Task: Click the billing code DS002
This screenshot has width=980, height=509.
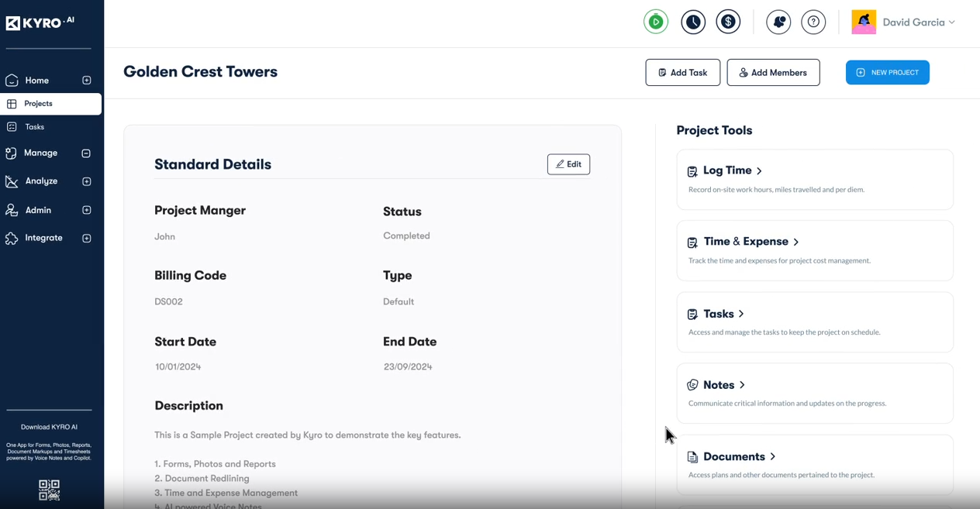Action: [168, 302]
